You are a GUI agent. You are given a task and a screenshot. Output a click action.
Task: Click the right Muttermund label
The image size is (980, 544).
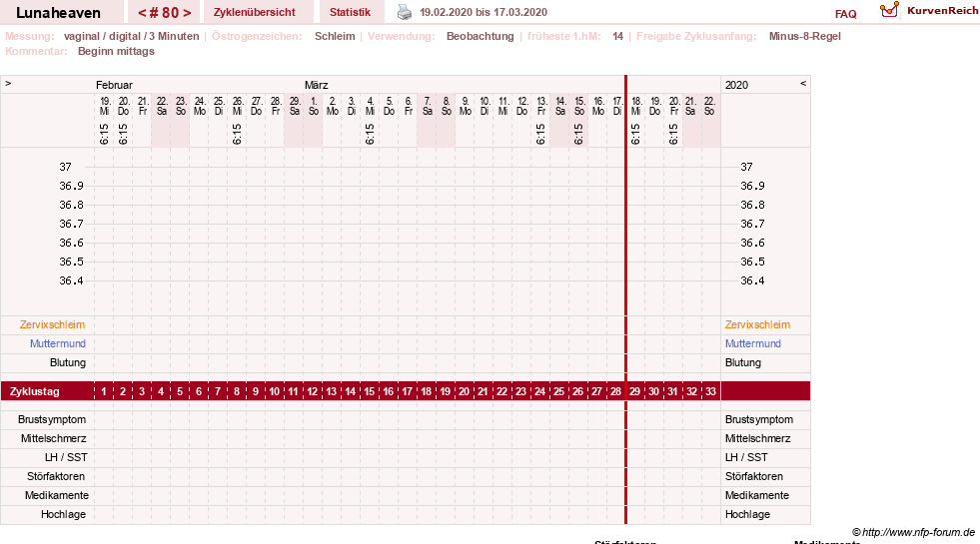pyautogui.click(x=752, y=343)
